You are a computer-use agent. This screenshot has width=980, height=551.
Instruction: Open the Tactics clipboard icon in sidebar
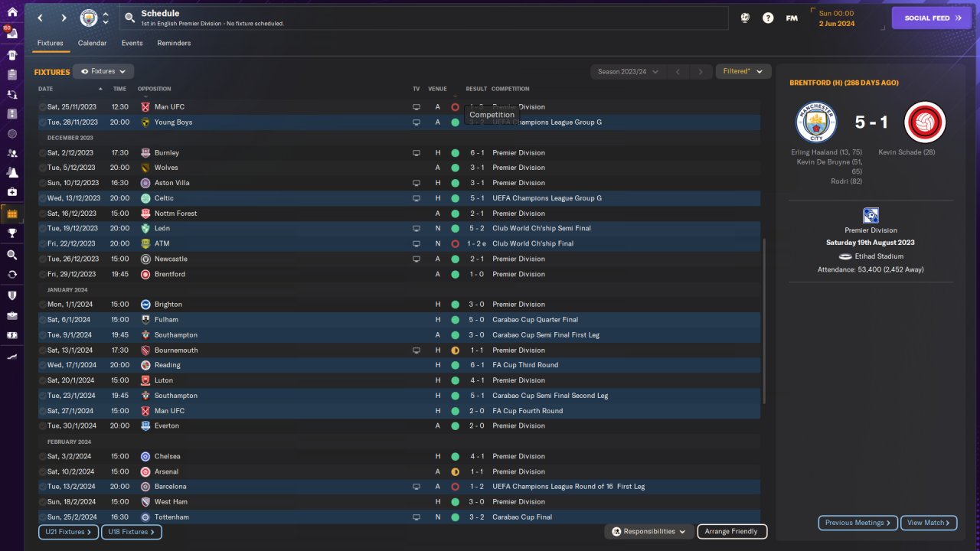click(x=11, y=75)
